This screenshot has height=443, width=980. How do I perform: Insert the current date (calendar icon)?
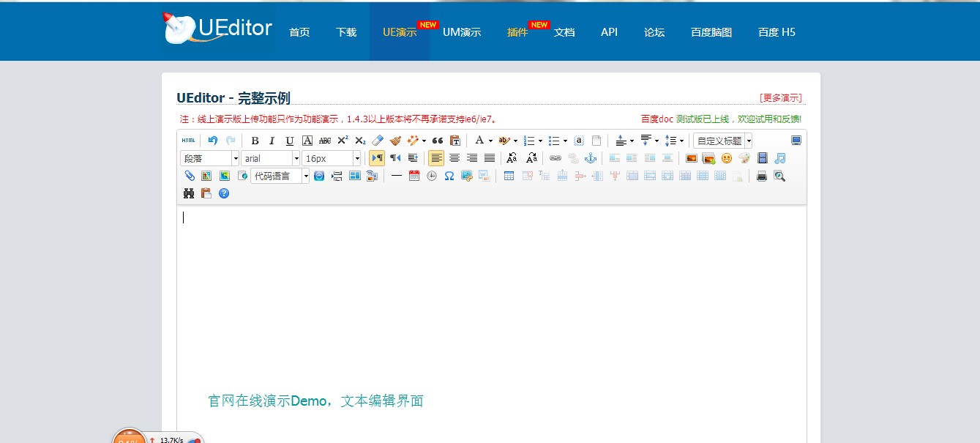[x=413, y=176]
